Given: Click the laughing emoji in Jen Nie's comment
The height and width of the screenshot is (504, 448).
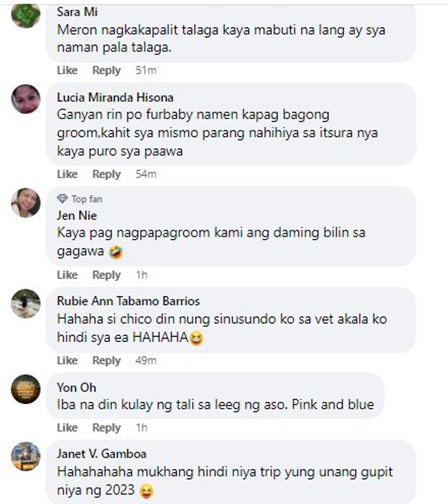Looking at the screenshot, I should pos(116,252).
